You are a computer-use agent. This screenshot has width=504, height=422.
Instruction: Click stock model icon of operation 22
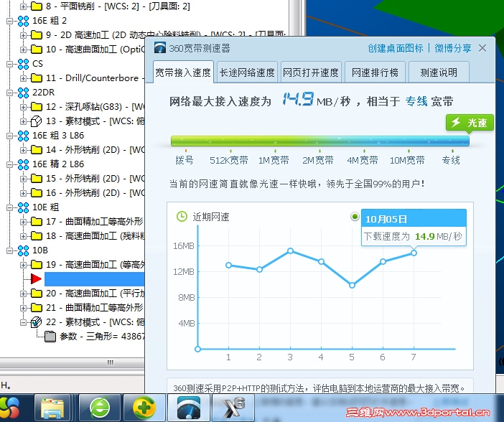pos(37,322)
